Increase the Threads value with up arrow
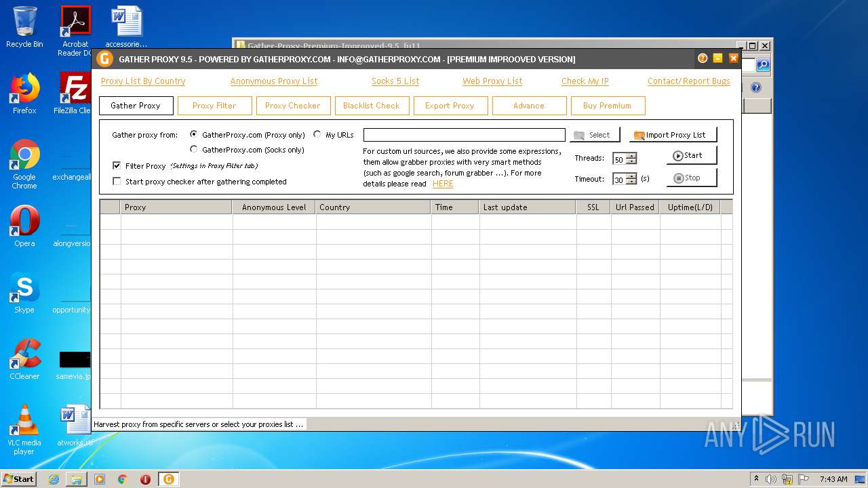The image size is (868, 488). [631, 156]
